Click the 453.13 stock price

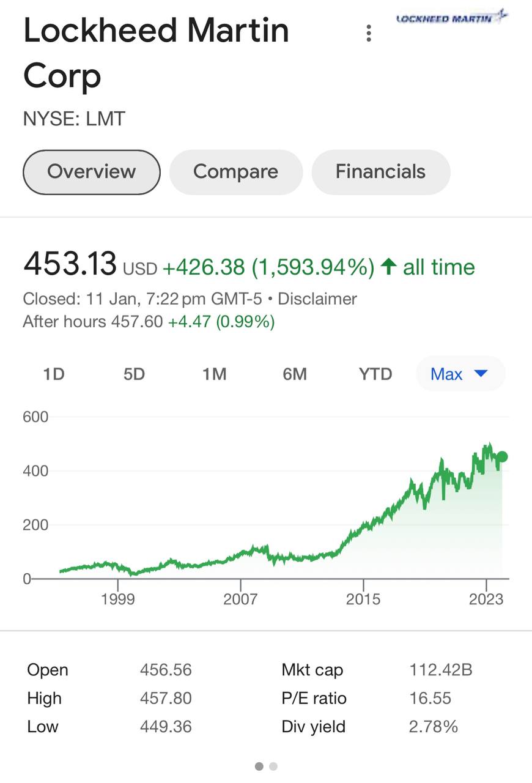click(70, 264)
